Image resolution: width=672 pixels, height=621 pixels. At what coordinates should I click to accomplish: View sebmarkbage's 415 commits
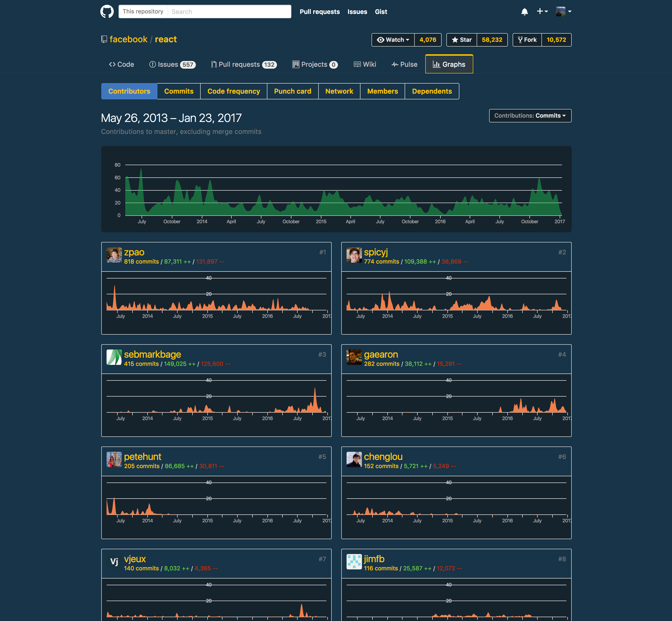[141, 364]
